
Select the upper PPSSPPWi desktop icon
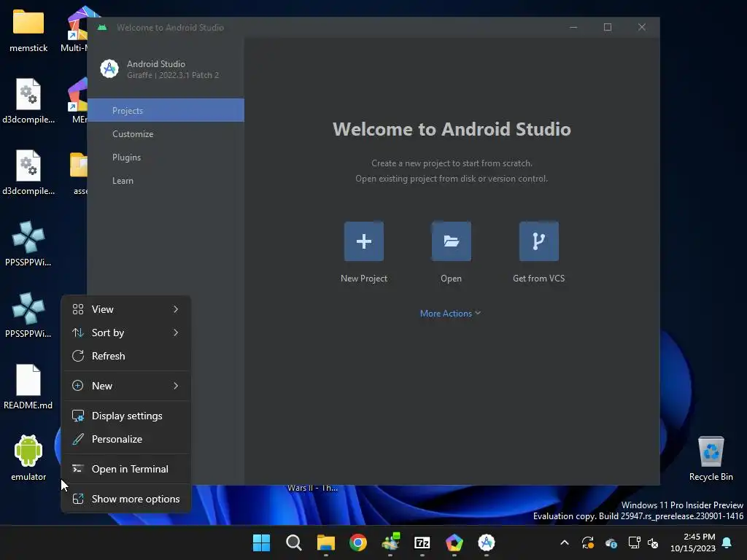tap(28, 244)
